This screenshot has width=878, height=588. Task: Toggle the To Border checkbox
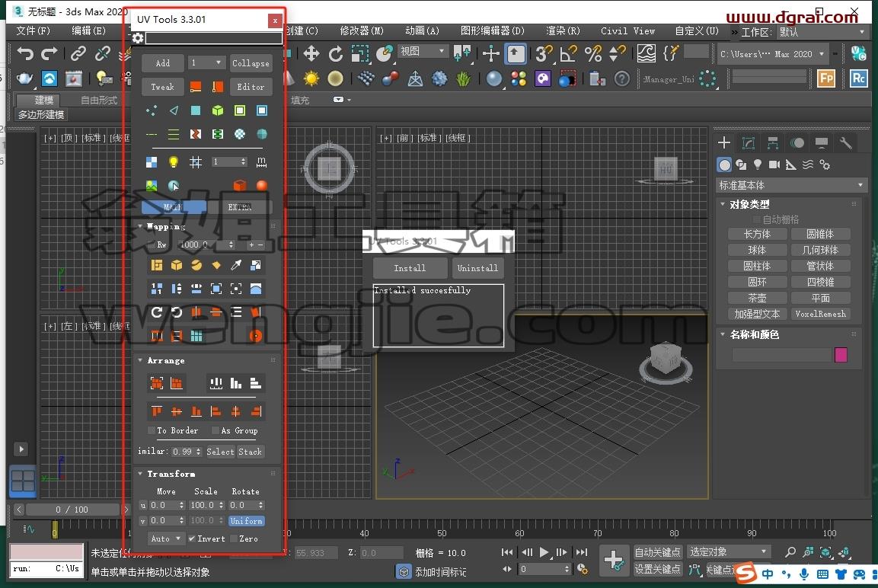click(x=152, y=430)
